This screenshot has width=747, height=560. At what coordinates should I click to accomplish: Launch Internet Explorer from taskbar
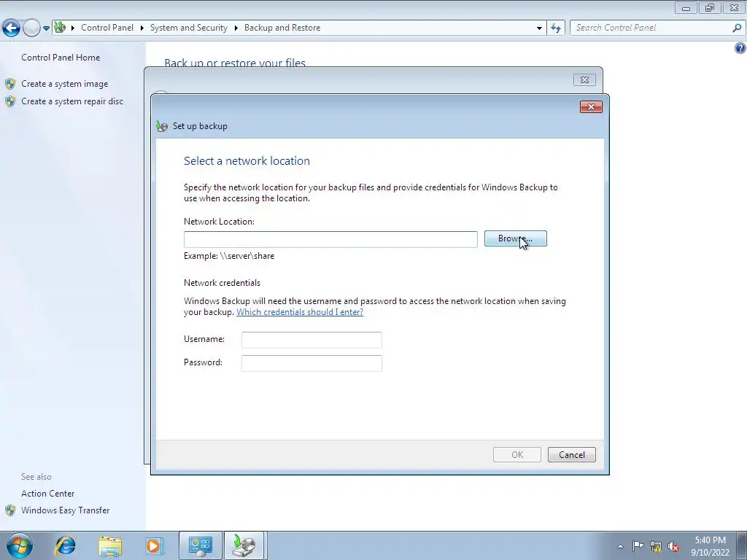(x=65, y=545)
